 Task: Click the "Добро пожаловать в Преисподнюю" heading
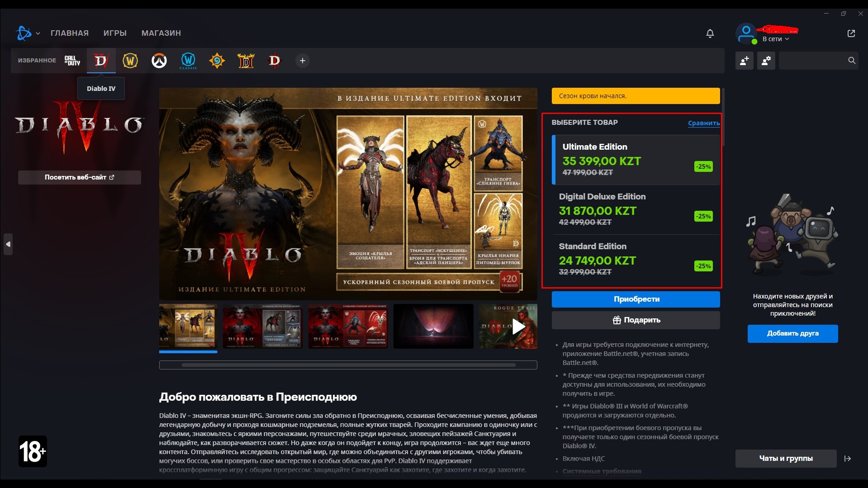click(258, 397)
